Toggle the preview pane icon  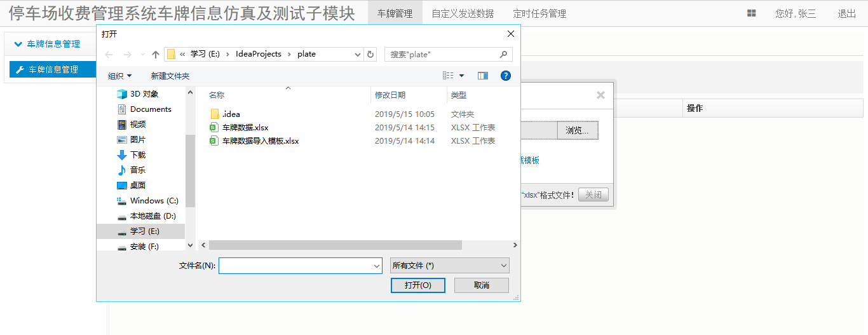(483, 76)
